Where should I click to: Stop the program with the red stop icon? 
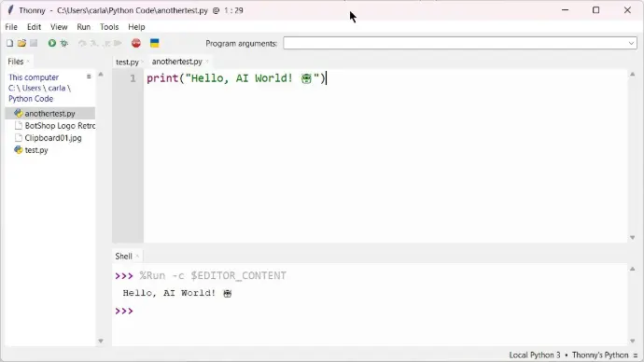point(136,43)
